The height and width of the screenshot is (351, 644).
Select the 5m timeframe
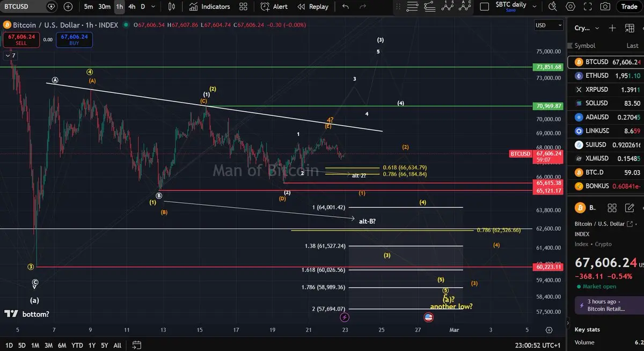[89, 6]
